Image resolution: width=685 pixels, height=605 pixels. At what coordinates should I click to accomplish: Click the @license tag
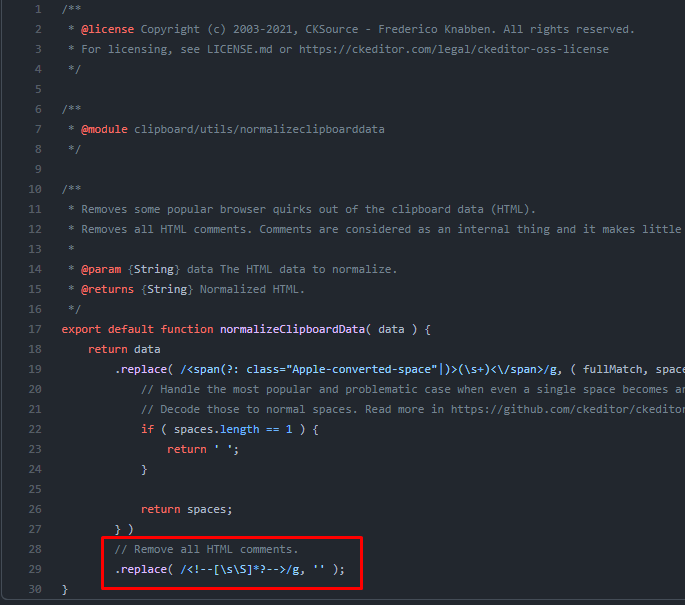(107, 29)
